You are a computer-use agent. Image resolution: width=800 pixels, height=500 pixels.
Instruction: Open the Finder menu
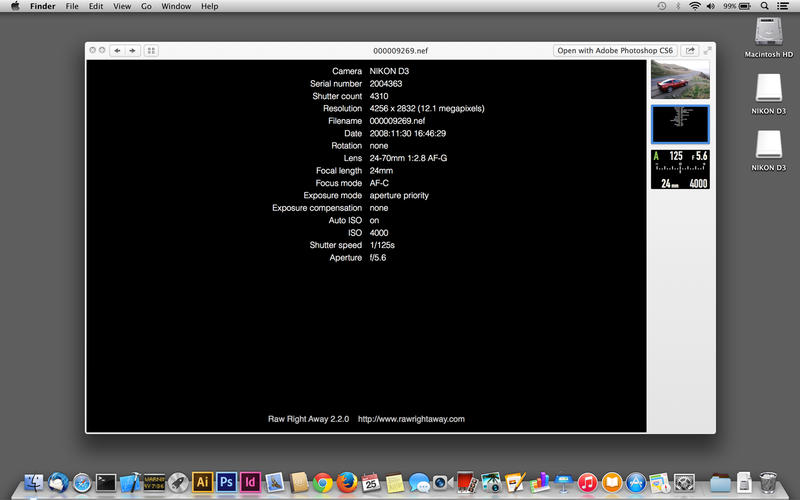pyautogui.click(x=43, y=6)
